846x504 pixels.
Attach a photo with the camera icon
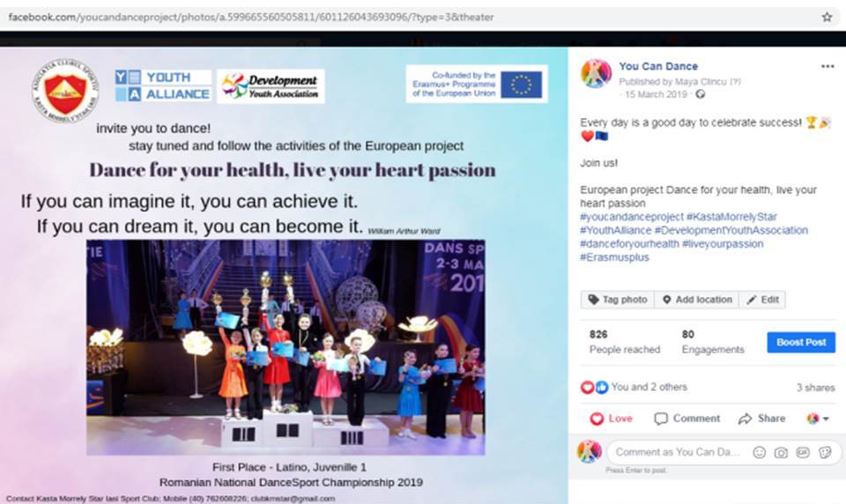tap(781, 452)
